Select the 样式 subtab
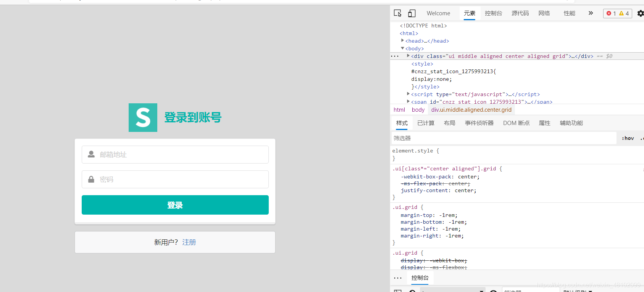 coord(402,123)
